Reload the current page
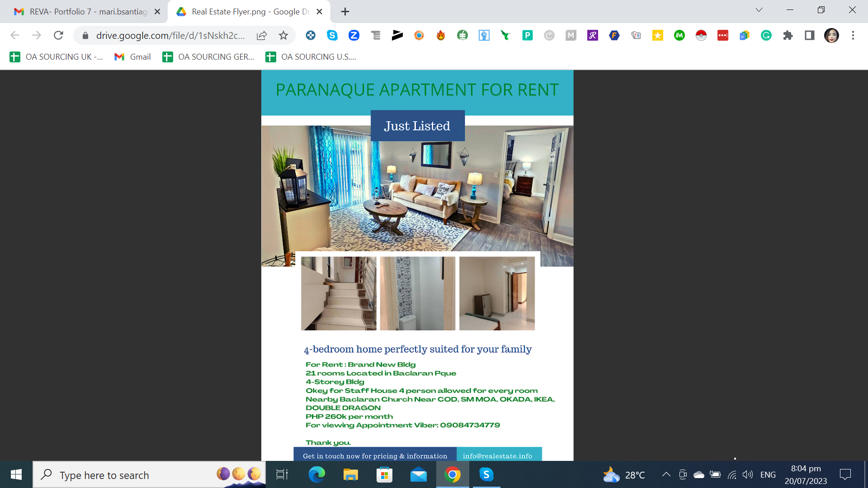Viewport: 868px width, 488px height. (58, 35)
